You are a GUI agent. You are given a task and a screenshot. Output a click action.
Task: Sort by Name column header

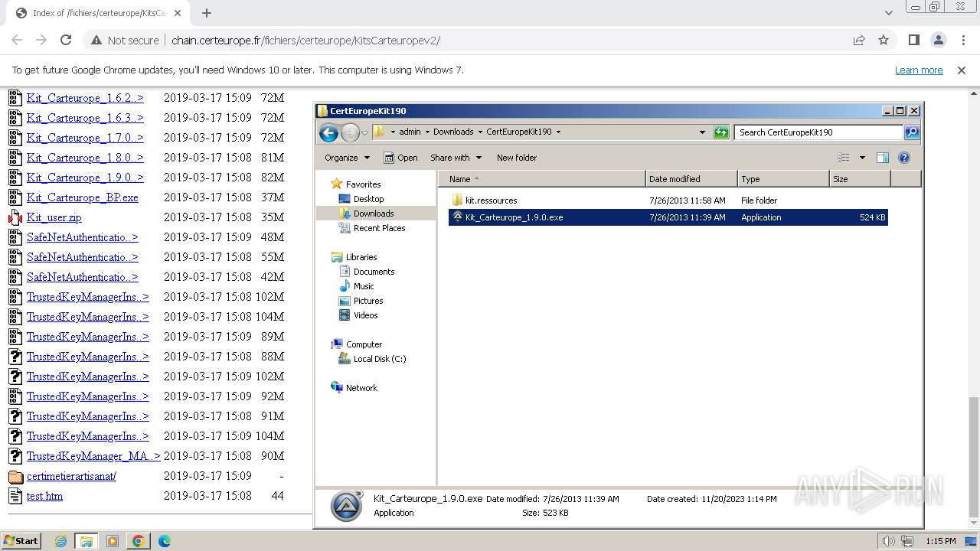pyautogui.click(x=542, y=179)
